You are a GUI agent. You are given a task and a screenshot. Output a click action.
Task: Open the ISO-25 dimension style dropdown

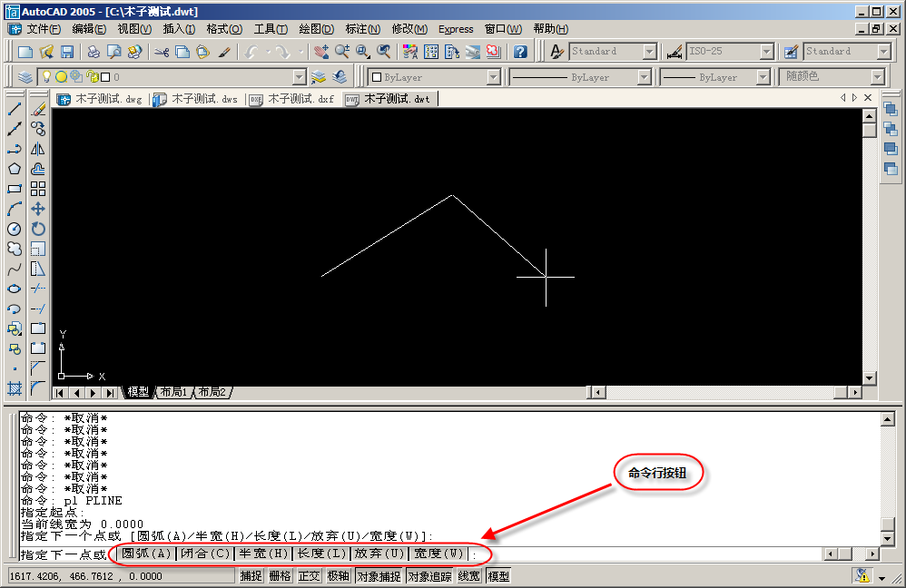pyautogui.click(x=766, y=52)
